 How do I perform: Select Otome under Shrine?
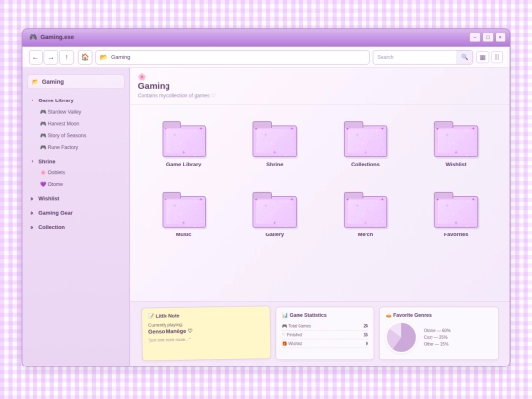[55, 184]
